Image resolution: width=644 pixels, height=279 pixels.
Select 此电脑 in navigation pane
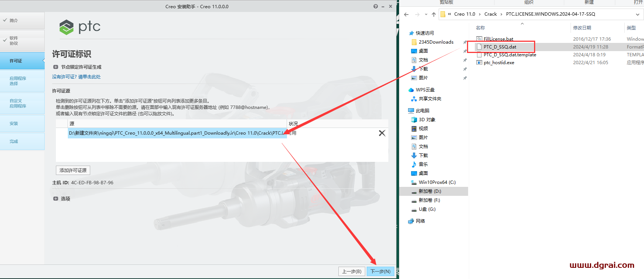tap(422, 111)
